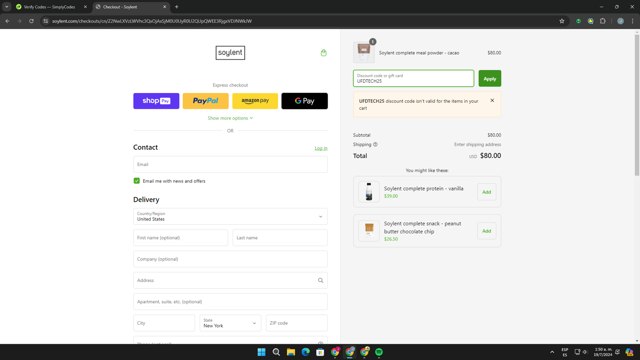Close the Checkout Soylent tab
Viewport: 640px width, 360px height.
pyautogui.click(x=164, y=7)
